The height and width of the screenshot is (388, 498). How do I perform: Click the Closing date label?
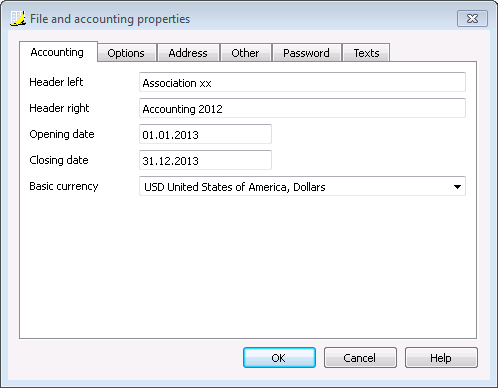click(59, 160)
